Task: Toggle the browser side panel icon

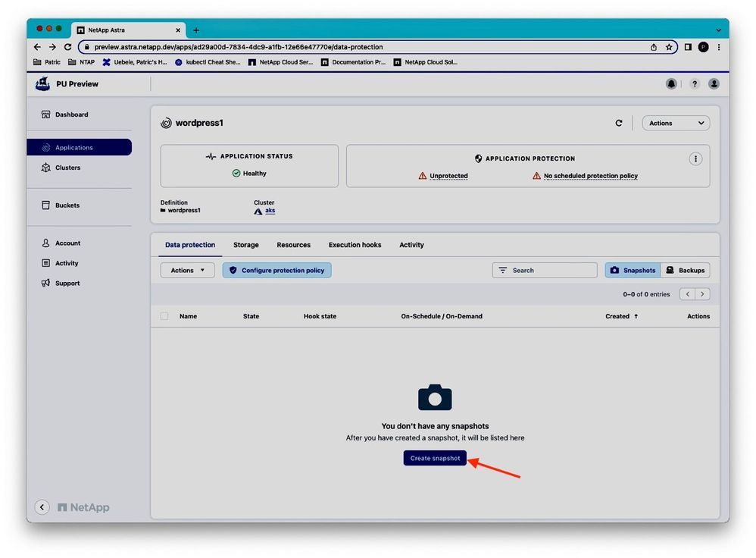Action: coord(688,47)
